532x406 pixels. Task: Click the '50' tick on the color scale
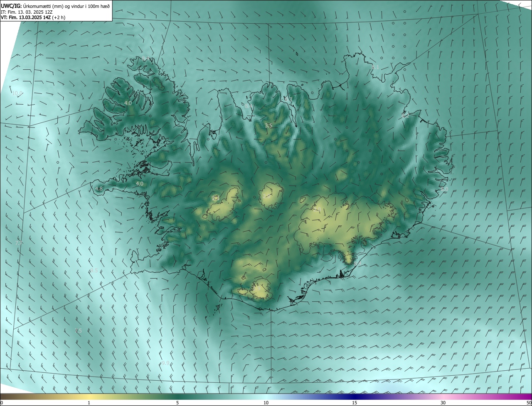coord(529,403)
